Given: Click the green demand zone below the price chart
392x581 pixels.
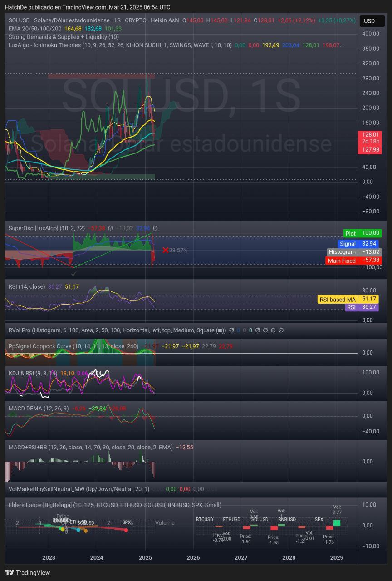Looking at the screenshot, I should coord(101,177).
